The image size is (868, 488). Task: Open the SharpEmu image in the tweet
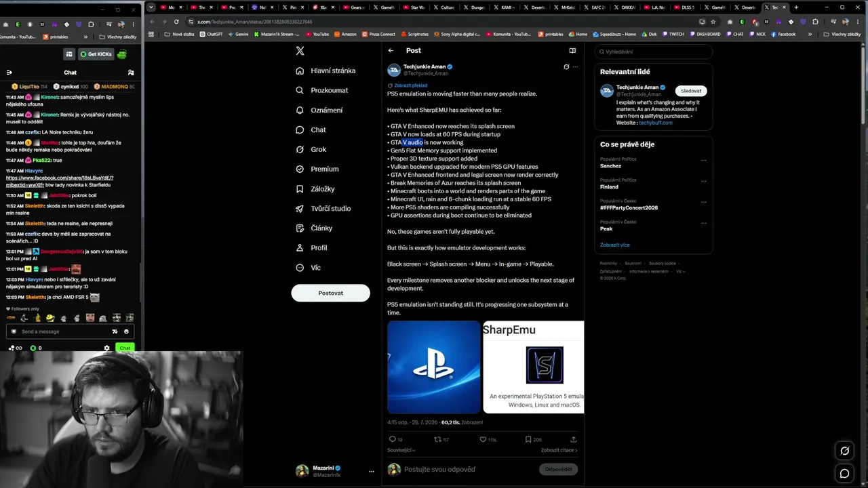click(533, 367)
